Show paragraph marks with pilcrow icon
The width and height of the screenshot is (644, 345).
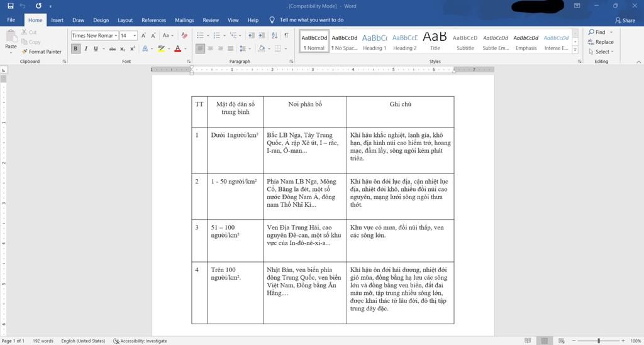tap(286, 36)
